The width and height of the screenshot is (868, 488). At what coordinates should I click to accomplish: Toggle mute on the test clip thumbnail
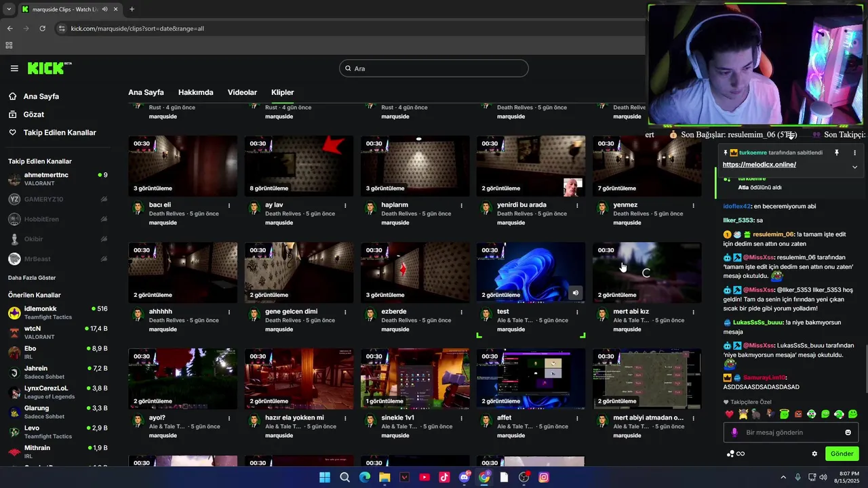click(575, 293)
